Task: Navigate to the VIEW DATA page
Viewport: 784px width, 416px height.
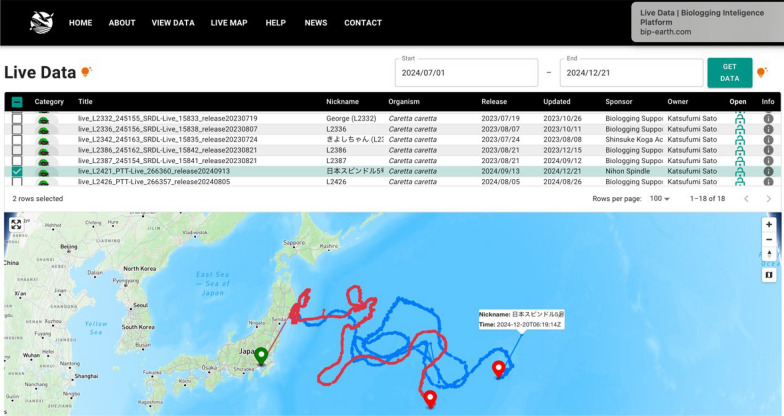Action: pos(173,23)
